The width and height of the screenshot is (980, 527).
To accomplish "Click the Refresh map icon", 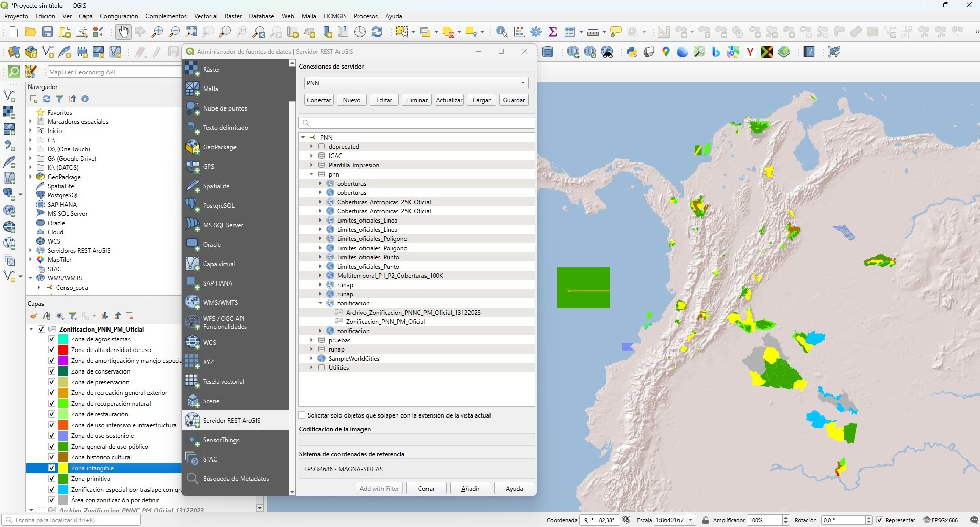I will pos(377,32).
